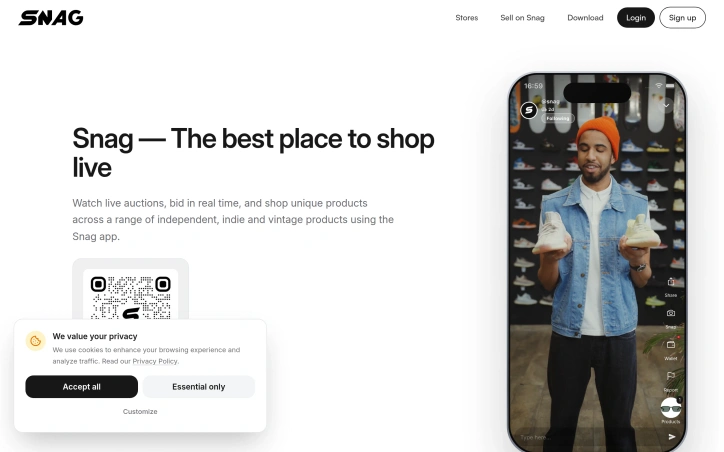Open the Privacy Policy link
Image resolution: width=724 pixels, height=452 pixels.
point(155,361)
